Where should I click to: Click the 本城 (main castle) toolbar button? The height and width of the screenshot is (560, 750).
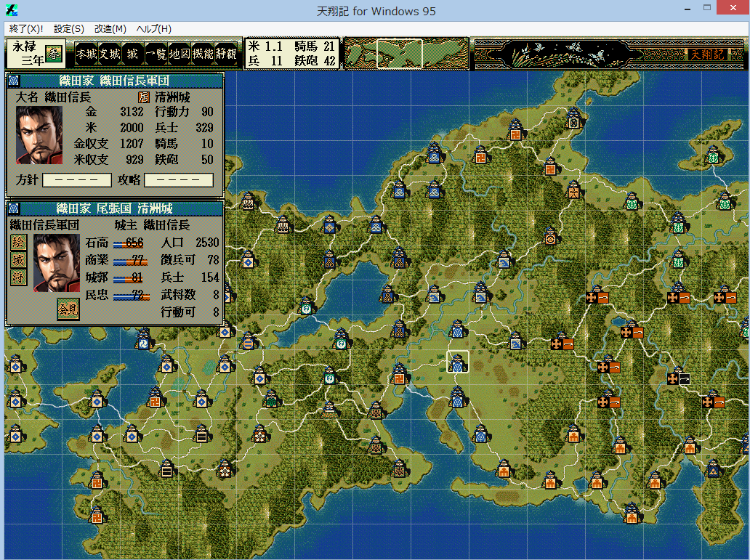pyautogui.click(x=86, y=54)
